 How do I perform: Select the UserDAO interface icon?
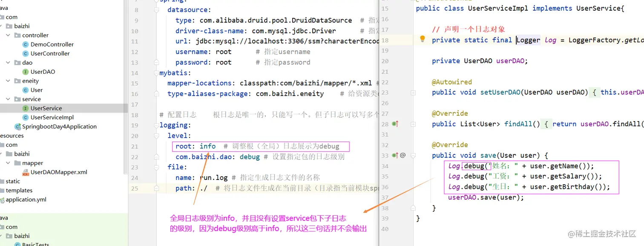click(x=26, y=72)
